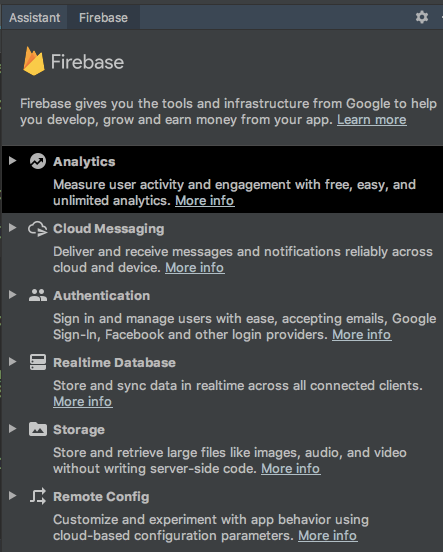
Task: Open More info link under Storage
Action: (x=291, y=469)
